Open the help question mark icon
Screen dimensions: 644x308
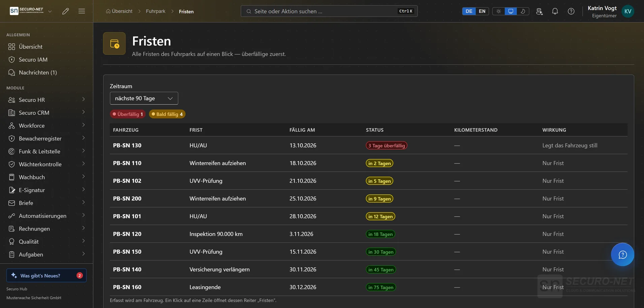pos(571,11)
